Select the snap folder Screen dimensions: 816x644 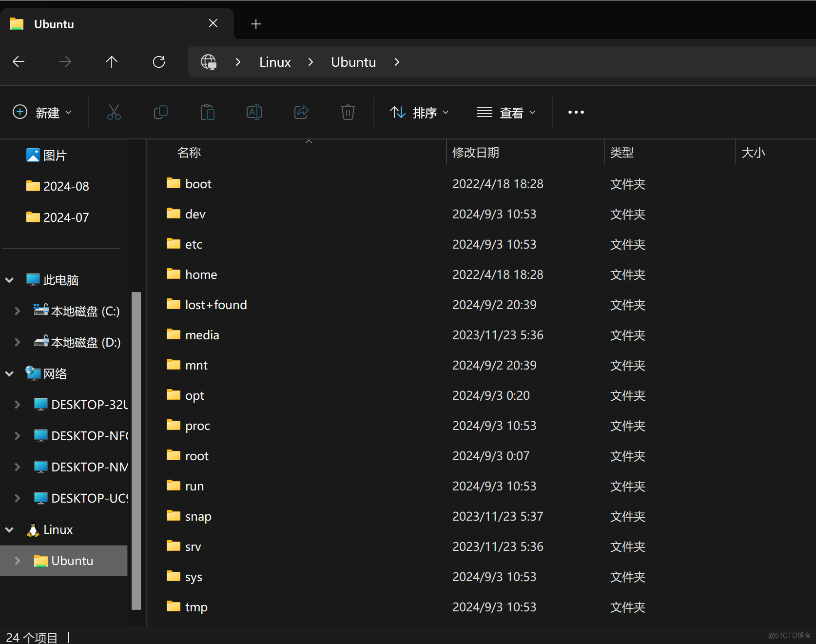(x=189, y=516)
